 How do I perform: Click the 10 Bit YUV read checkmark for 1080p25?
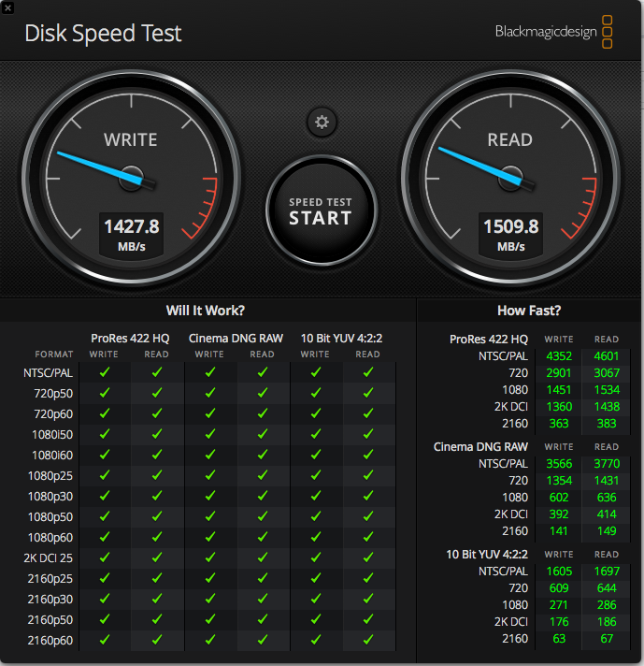[x=368, y=475]
